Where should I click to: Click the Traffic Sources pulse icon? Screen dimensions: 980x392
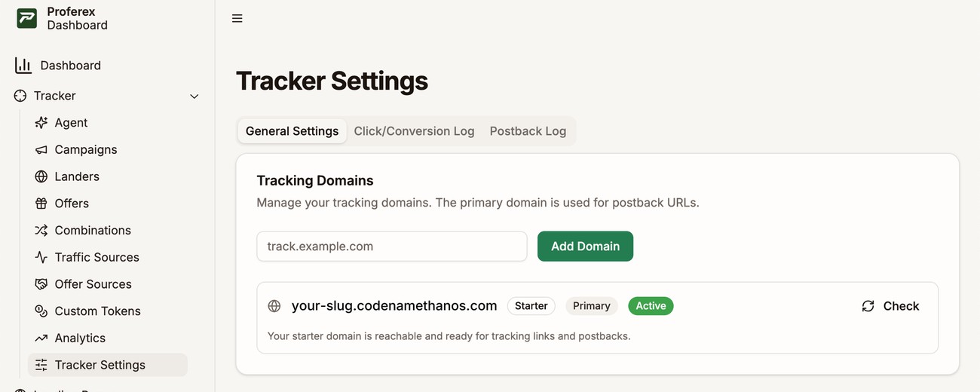point(41,257)
